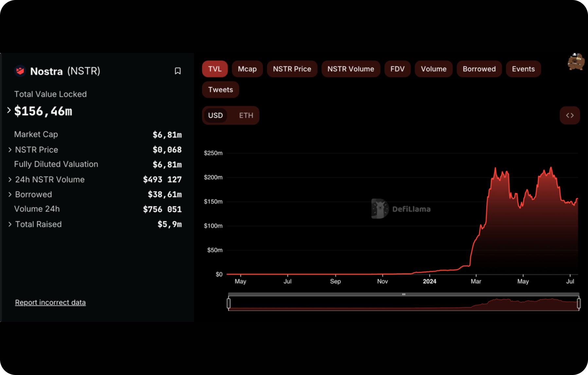Click the $5,9m total raised value
The image size is (588, 375).
(169, 224)
